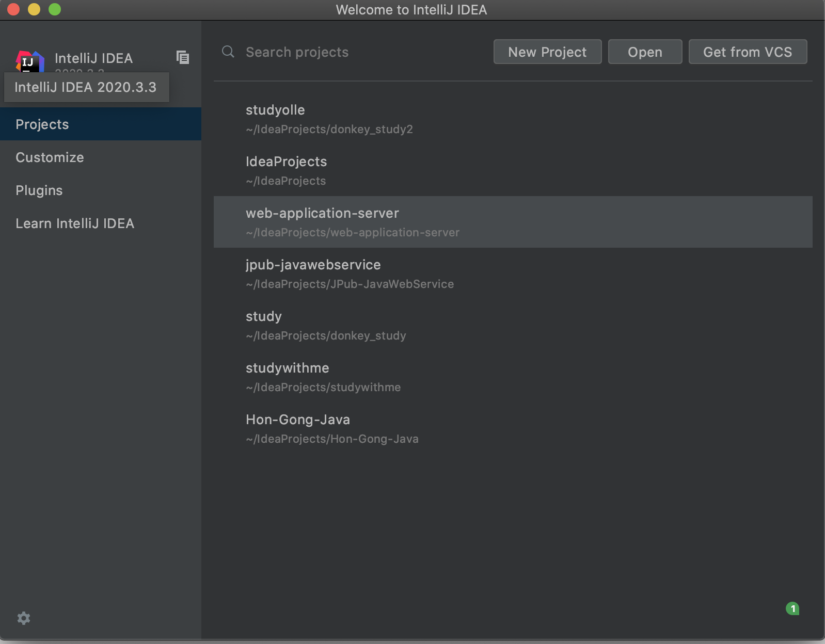The image size is (825, 644).
Task: Create a New Project
Action: coord(547,52)
